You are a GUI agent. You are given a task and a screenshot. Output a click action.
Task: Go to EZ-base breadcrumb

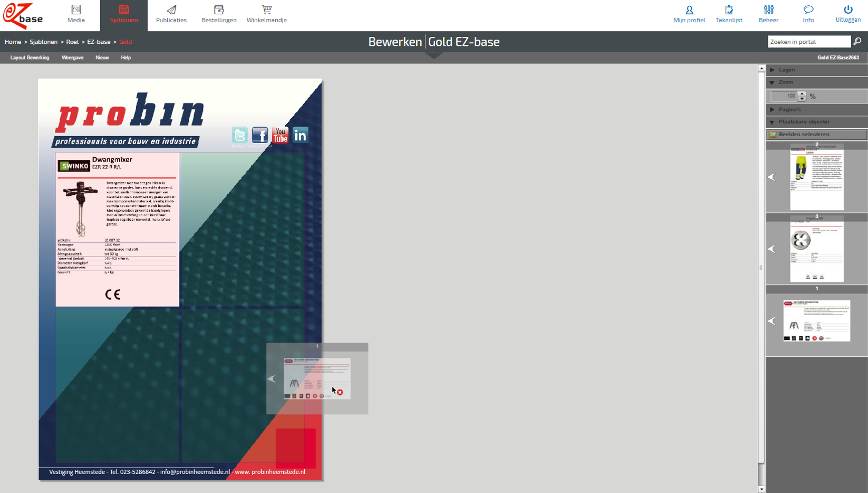(99, 42)
